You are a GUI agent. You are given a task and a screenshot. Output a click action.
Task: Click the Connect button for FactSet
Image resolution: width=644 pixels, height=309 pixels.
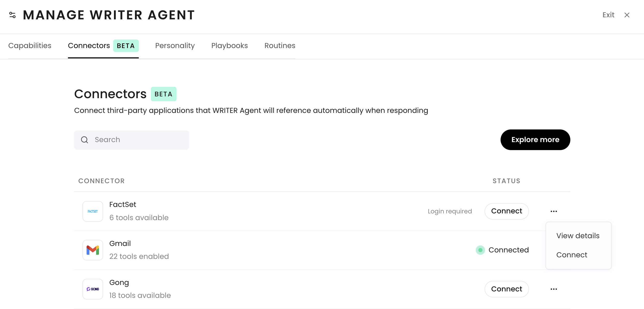507,211
